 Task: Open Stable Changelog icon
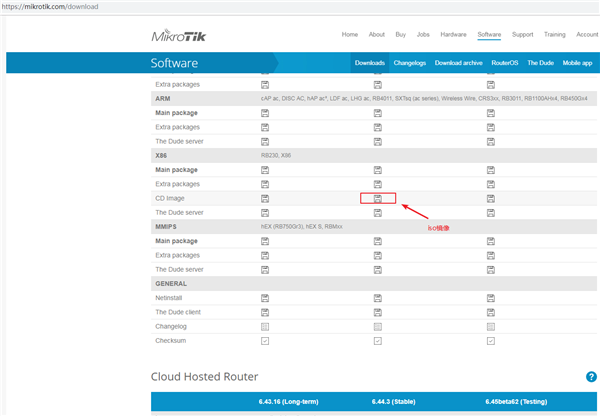pyautogui.click(x=378, y=327)
